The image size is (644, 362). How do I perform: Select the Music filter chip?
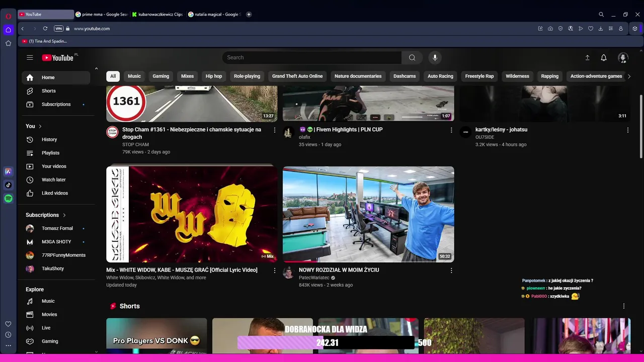pos(134,76)
